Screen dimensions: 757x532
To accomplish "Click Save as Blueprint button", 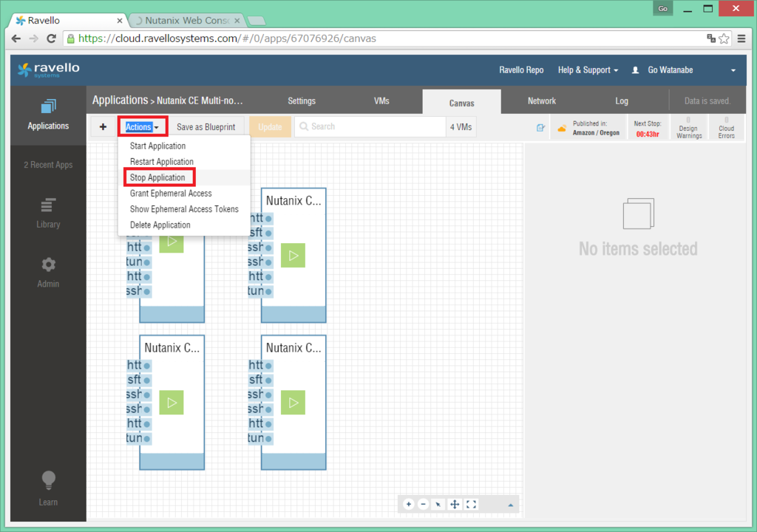I will [206, 127].
